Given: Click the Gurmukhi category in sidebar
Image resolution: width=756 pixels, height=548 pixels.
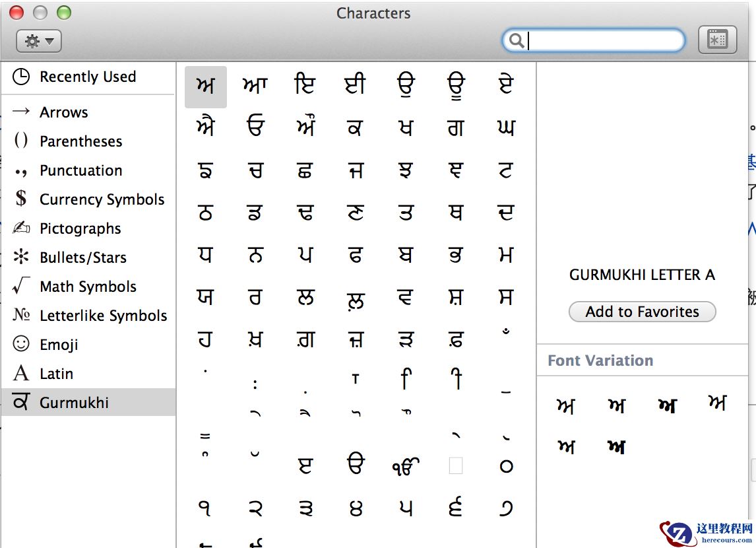Looking at the screenshot, I should coord(74,403).
